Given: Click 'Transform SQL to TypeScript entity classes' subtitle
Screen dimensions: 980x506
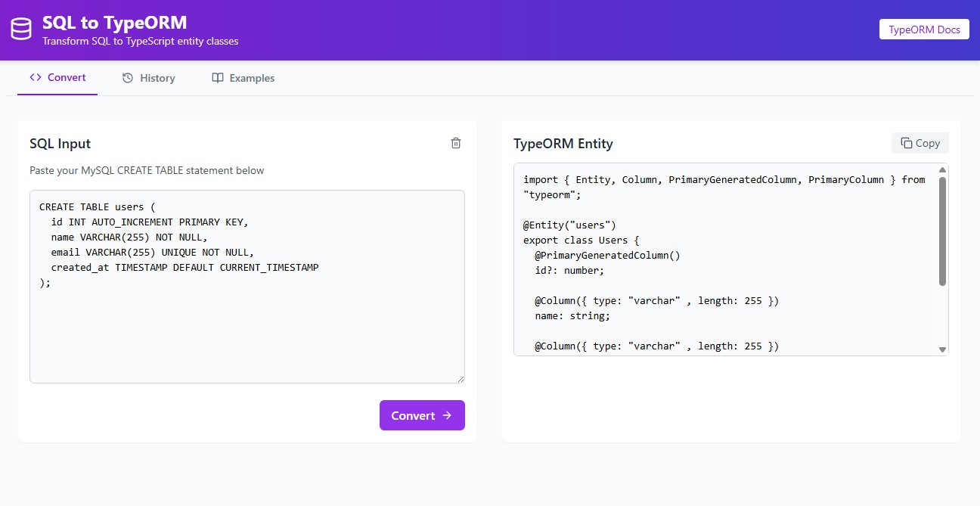Looking at the screenshot, I should tap(141, 41).
